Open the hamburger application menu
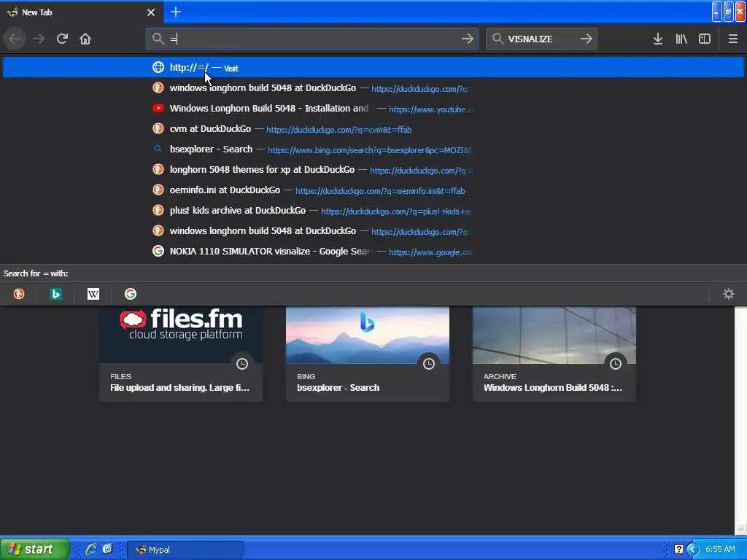The width and height of the screenshot is (747, 560). 732,39
